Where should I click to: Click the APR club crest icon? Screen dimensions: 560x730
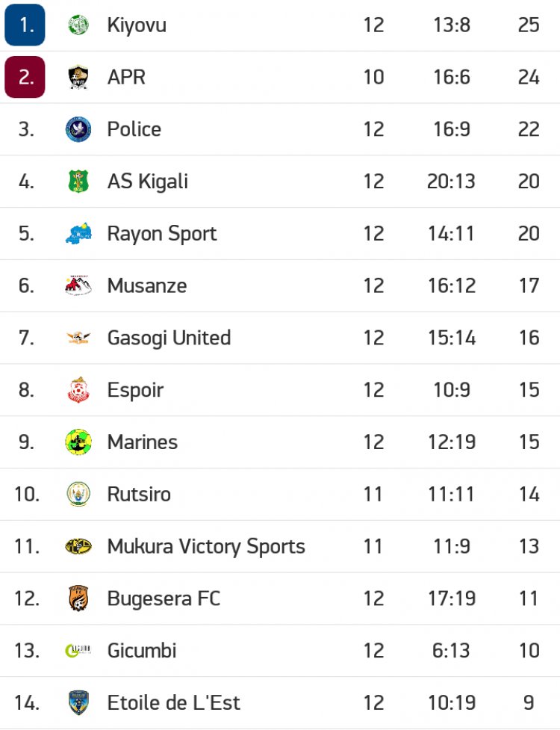[78, 77]
